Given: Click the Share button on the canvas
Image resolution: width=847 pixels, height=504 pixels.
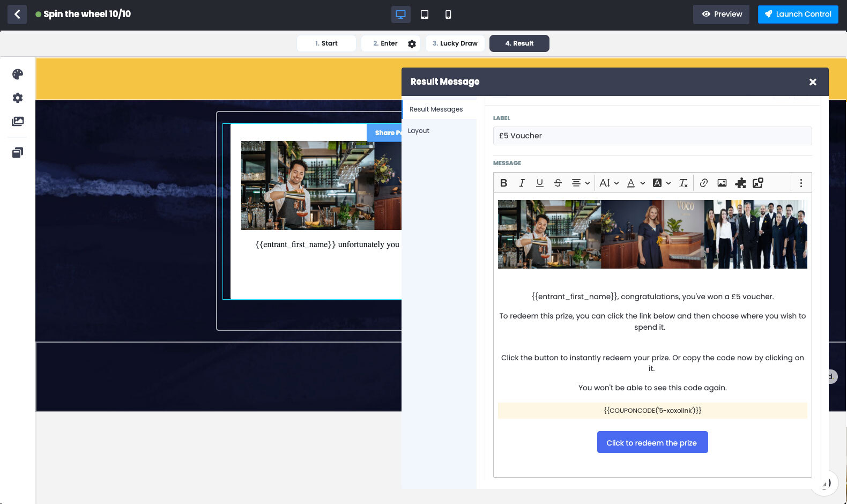Looking at the screenshot, I should pyautogui.click(x=385, y=132).
